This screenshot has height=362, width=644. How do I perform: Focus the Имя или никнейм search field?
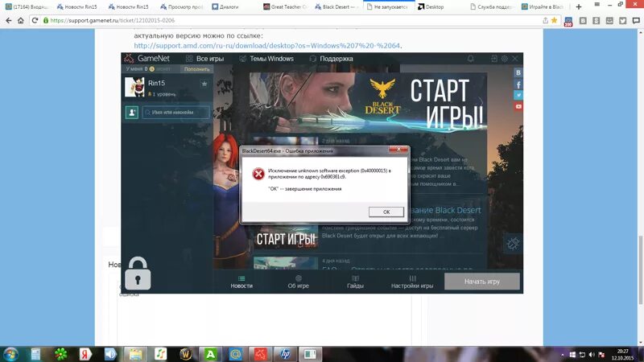175,112
